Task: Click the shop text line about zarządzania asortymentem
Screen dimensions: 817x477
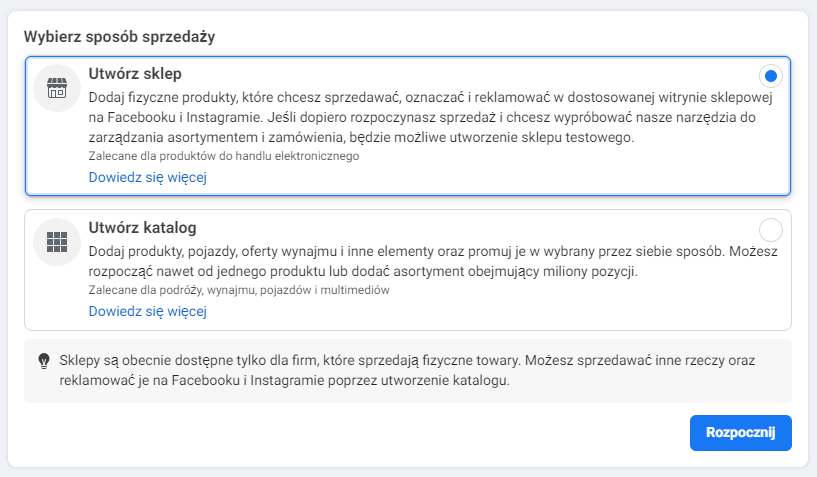Action: tap(361, 138)
